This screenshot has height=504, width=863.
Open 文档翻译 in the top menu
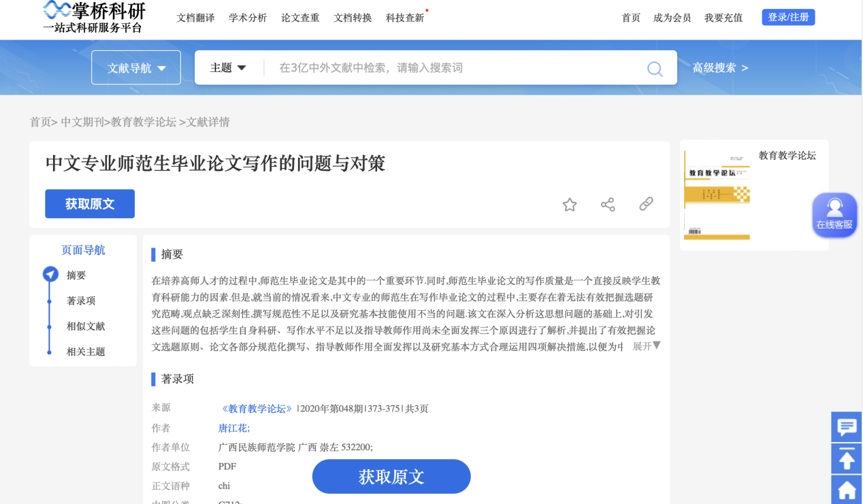tap(195, 18)
